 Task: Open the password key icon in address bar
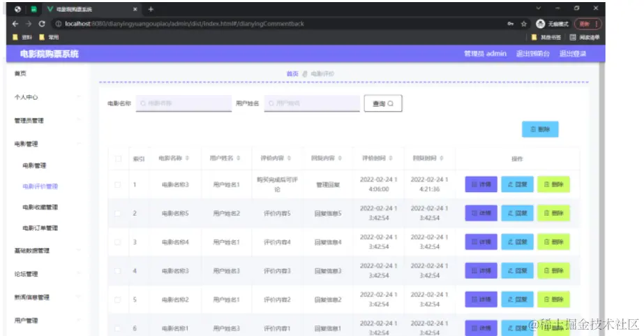(x=511, y=24)
